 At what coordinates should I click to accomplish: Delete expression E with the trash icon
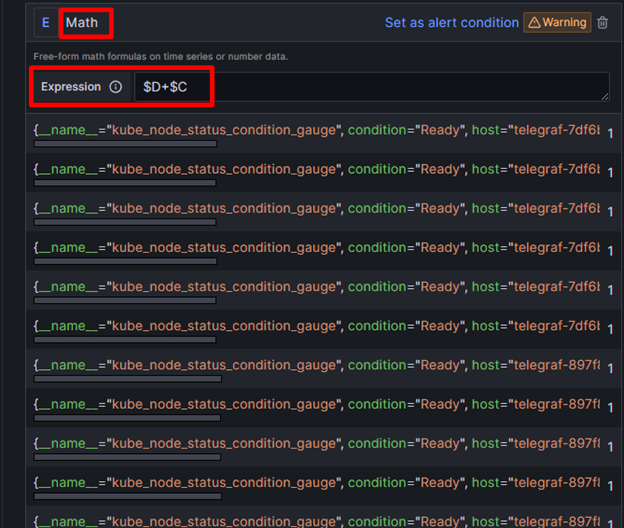602,22
